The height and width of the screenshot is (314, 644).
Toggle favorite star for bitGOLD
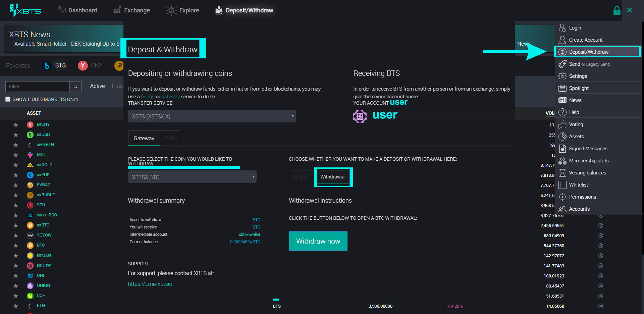pyautogui.click(x=15, y=165)
